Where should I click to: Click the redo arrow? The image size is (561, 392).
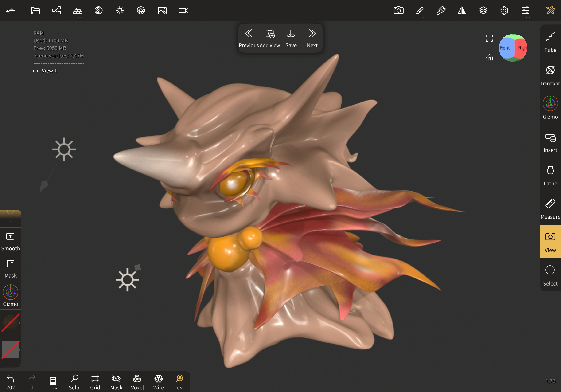[x=32, y=382]
